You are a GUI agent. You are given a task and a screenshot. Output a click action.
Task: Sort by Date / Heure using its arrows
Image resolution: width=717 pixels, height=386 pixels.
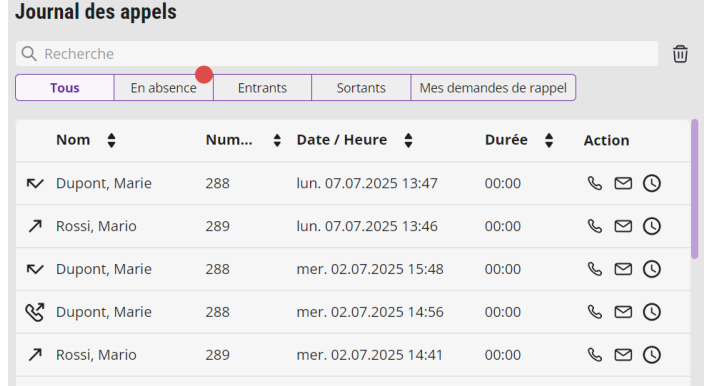tap(408, 140)
